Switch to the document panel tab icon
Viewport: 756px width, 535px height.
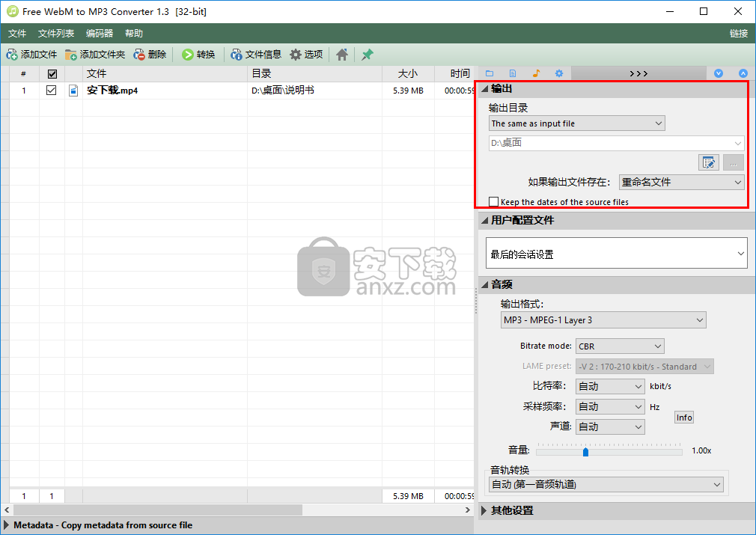513,73
